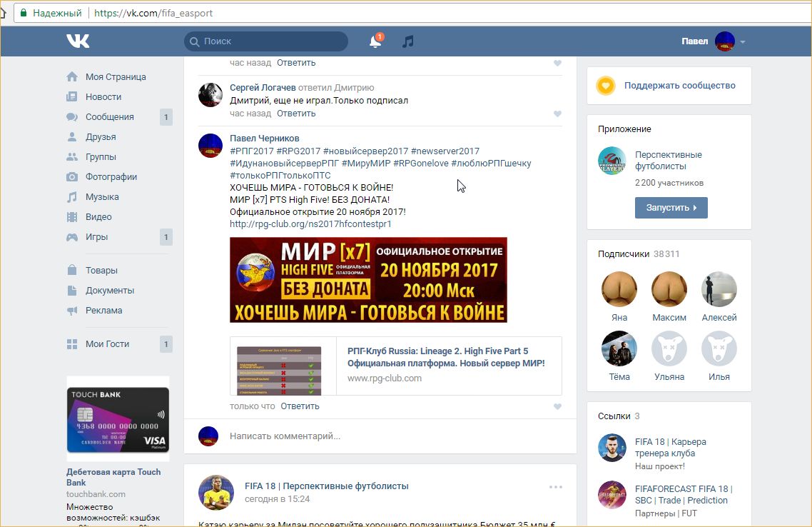Screen dimensions: 812x527
Task: Open the FIFA 18 Карьера тренера клуба link
Action: (671, 448)
